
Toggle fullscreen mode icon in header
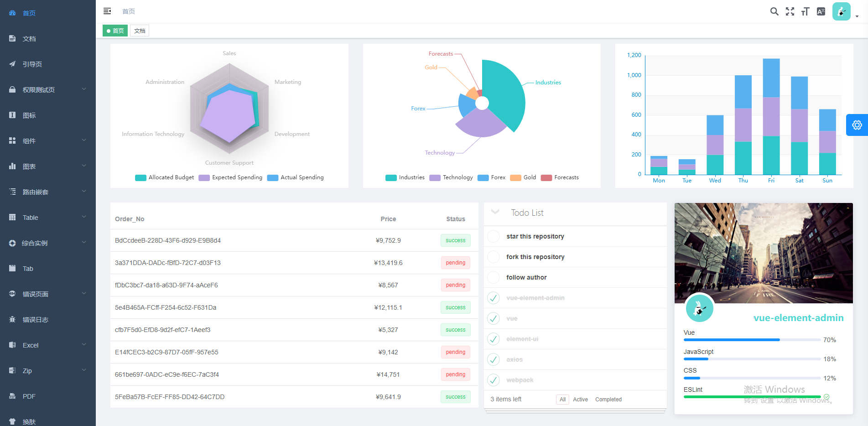click(x=790, y=11)
